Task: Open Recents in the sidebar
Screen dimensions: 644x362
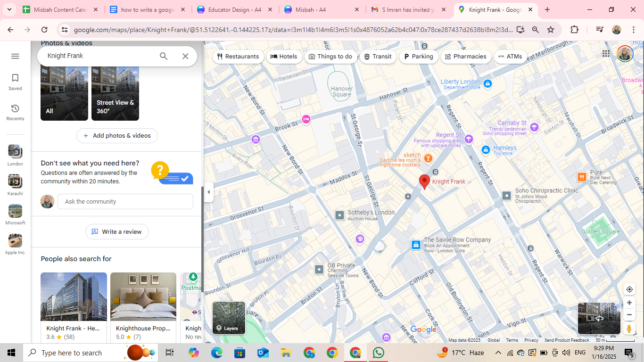Action: tap(15, 112)
